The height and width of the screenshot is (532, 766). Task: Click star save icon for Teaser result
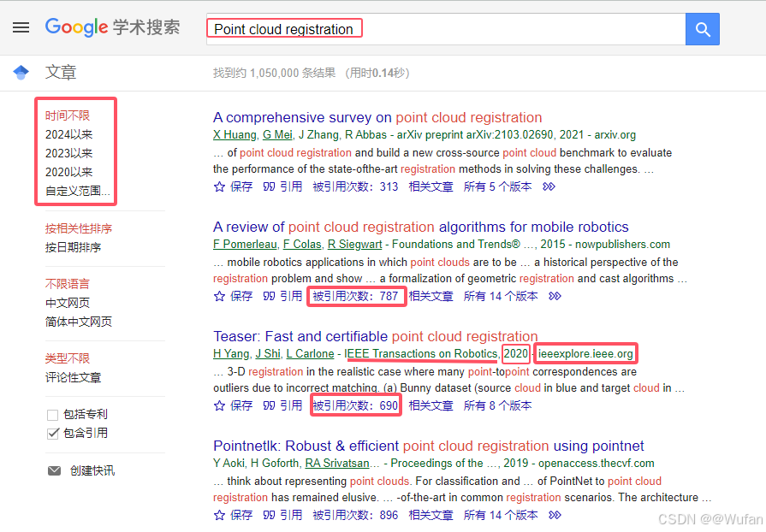pos(219,405)
